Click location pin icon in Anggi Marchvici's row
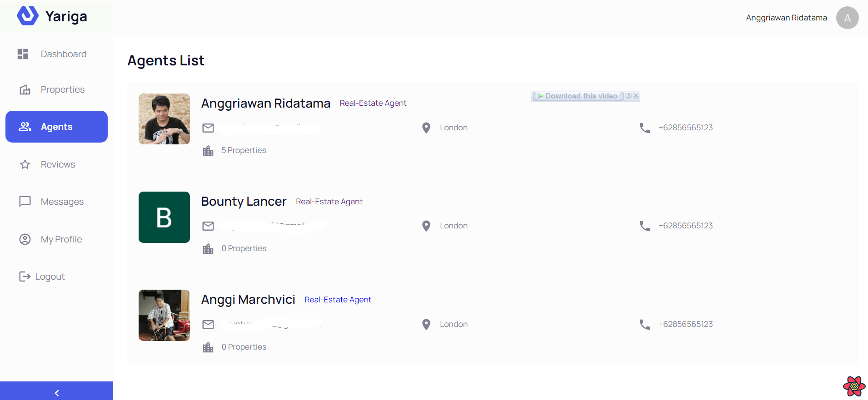Image resolution: width=868 pixels, height=400 pixels. click(426, 324)
